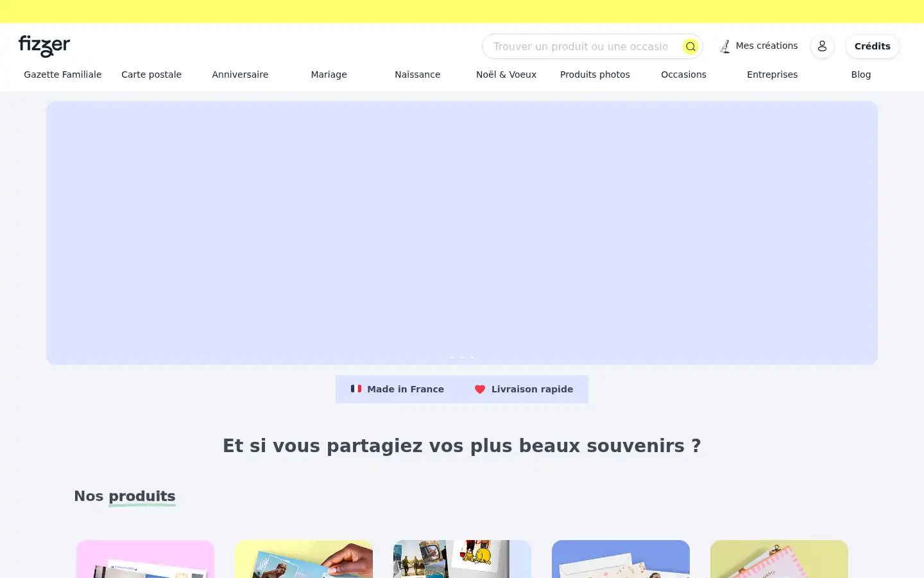Open Carte postale menu
Screen dimensions: 924x578
151,74
